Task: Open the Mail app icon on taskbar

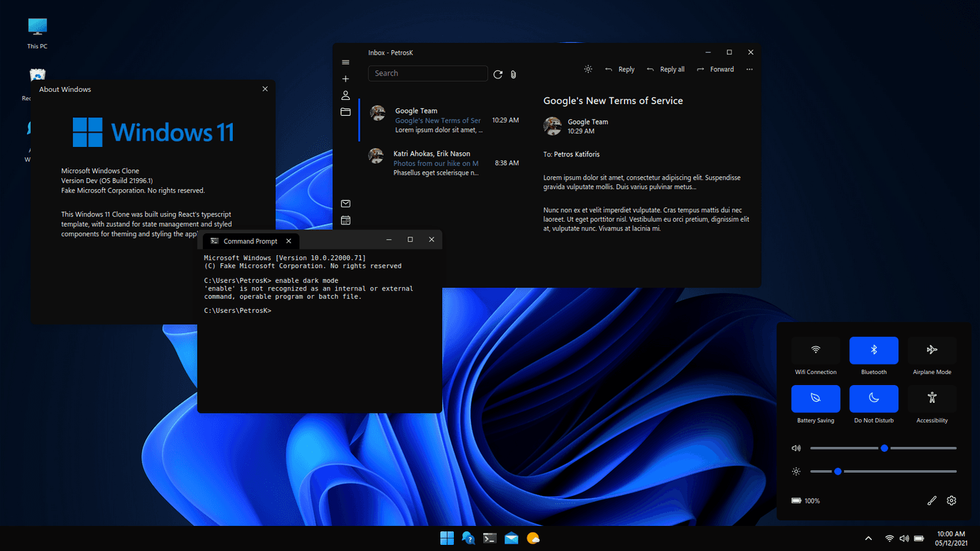Action: pyautogui.click(x=511, y=538)
